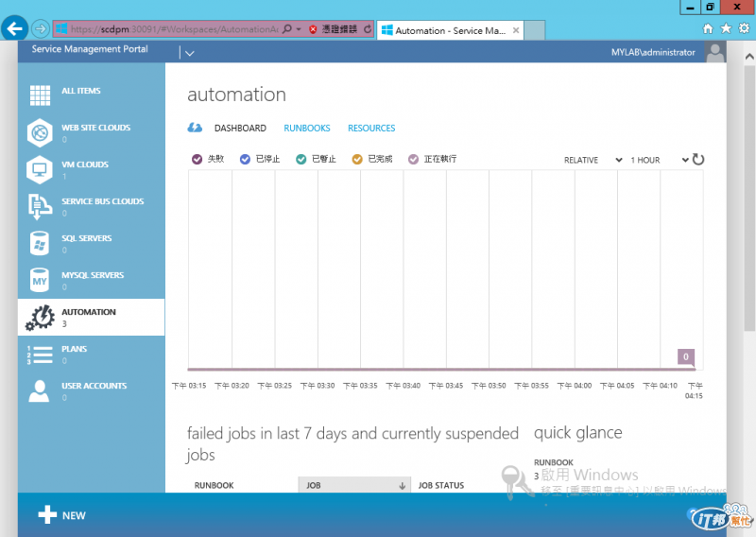The image size is (756, 537).
Task: Select the SQL Servers database icon
Action: (40, 243)
